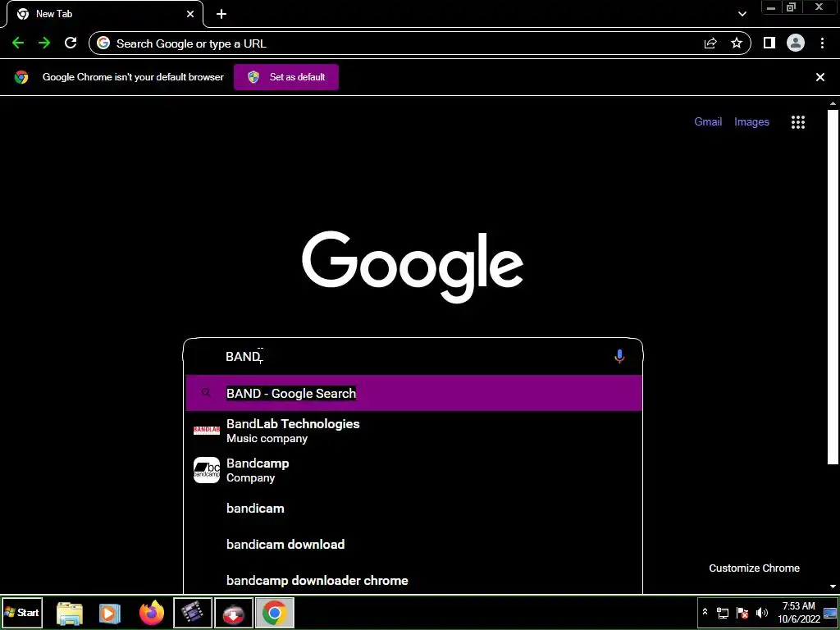This screenshot has height=630, width=840.
Task: Open the Gmail link
Action: point(708,121)
